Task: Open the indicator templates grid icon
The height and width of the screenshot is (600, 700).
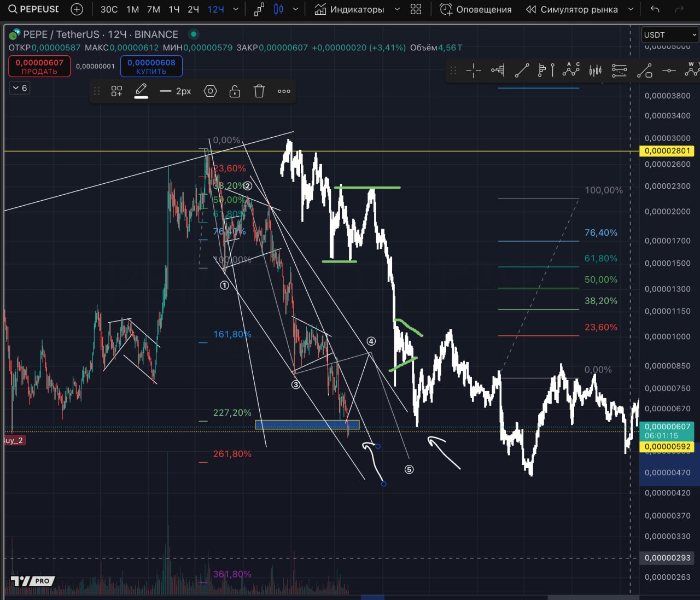Action: click(416, 9)
